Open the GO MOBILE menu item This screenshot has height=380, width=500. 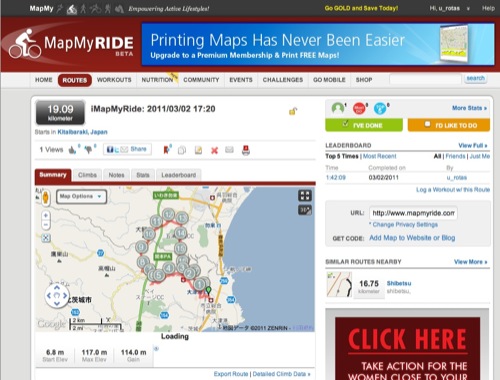pos(329,80)
